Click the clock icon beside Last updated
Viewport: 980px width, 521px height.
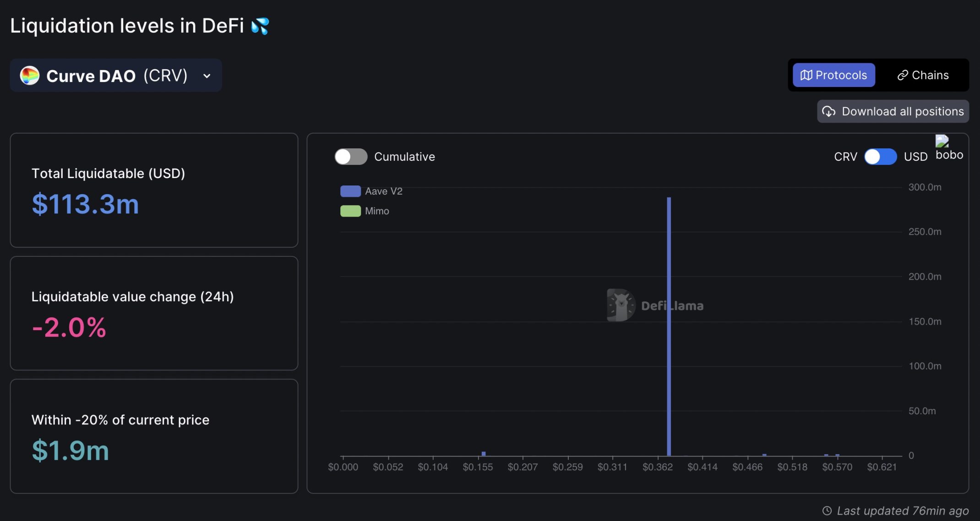click(827, 510)
